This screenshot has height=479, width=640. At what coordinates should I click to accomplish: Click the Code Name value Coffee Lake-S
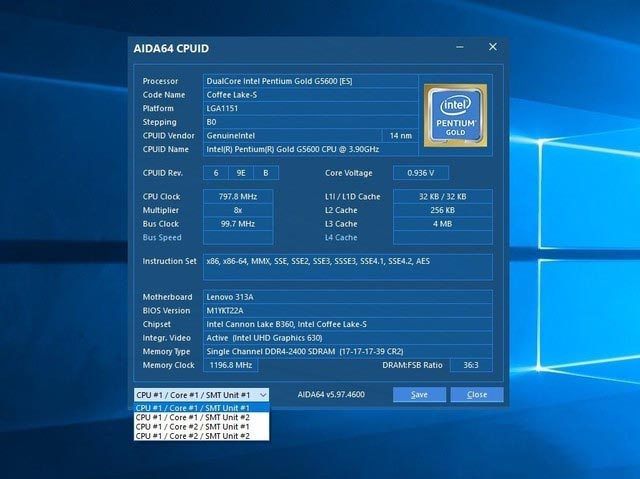311,95
